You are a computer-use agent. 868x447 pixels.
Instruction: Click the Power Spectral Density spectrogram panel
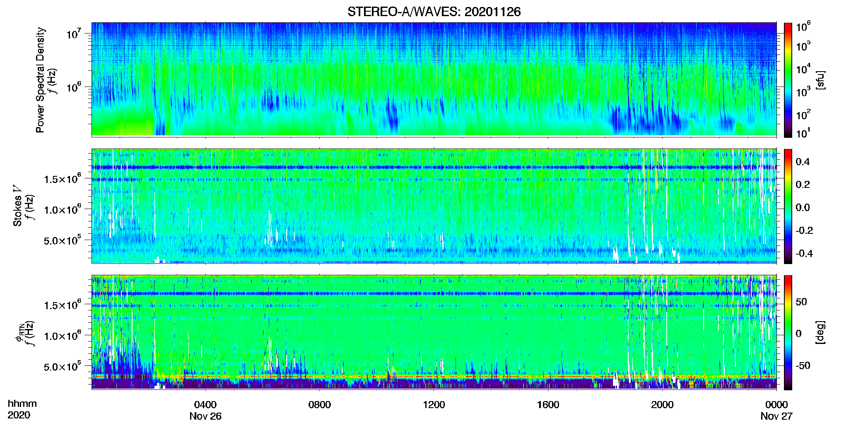pyautogui.click(x=434, y=79)
